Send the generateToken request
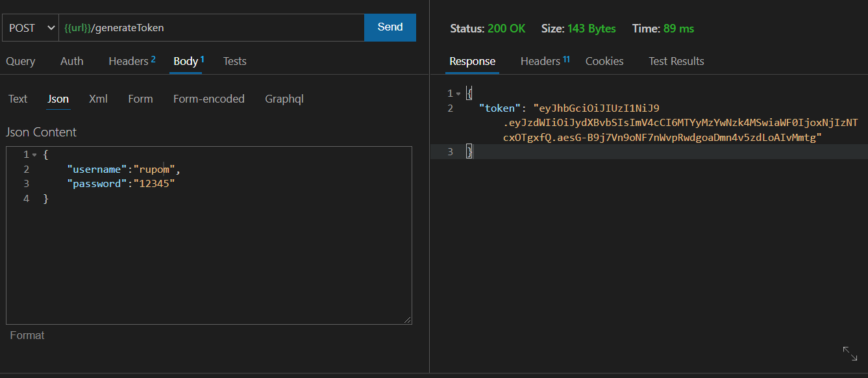The height and width of the screenshot is (378, 868). 390,27
